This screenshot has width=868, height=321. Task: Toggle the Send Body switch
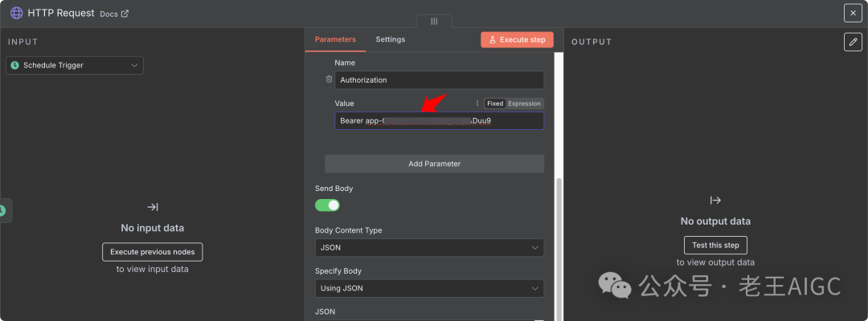tap(327, 205)
